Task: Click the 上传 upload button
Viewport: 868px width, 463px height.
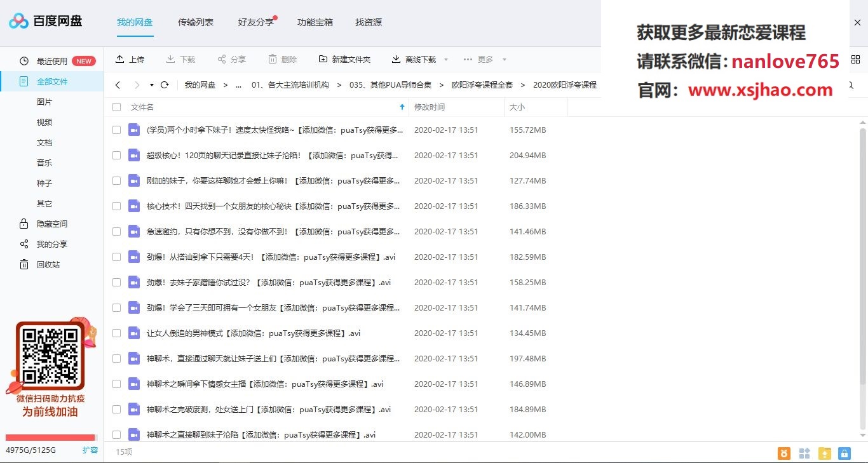Action: (130, 59)
